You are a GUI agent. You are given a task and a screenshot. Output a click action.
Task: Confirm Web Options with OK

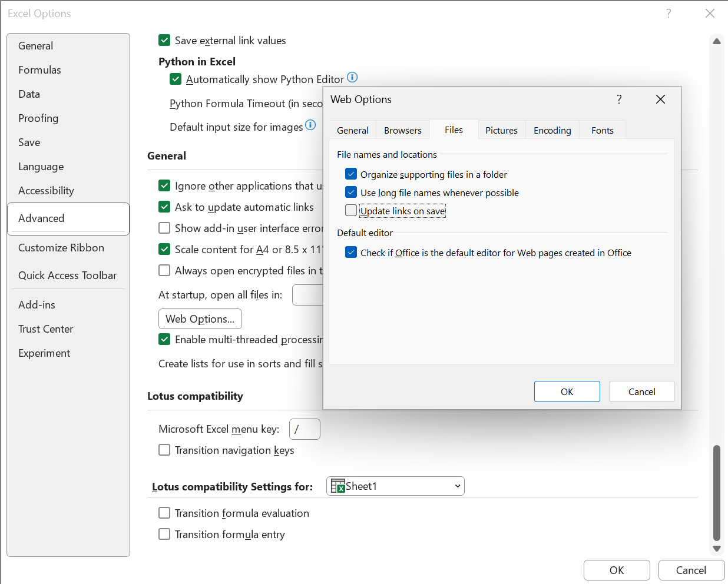[x=567, y=391]
